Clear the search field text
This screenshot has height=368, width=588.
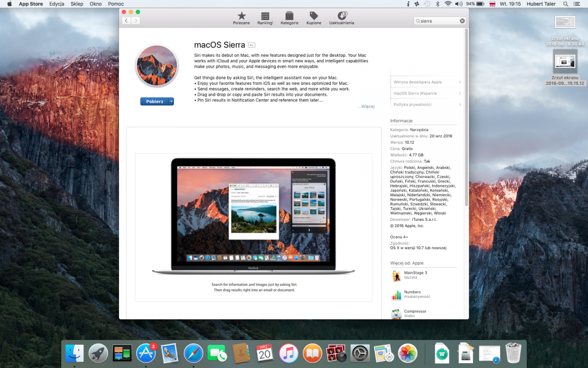pyautogui.click(x=462, y=21)
